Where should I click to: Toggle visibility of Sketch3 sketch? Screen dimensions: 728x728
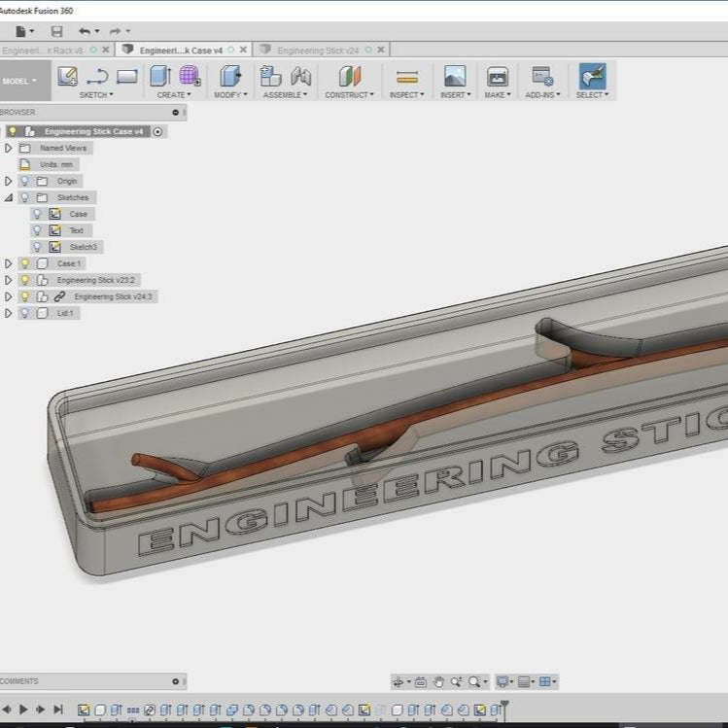(38, 247)
